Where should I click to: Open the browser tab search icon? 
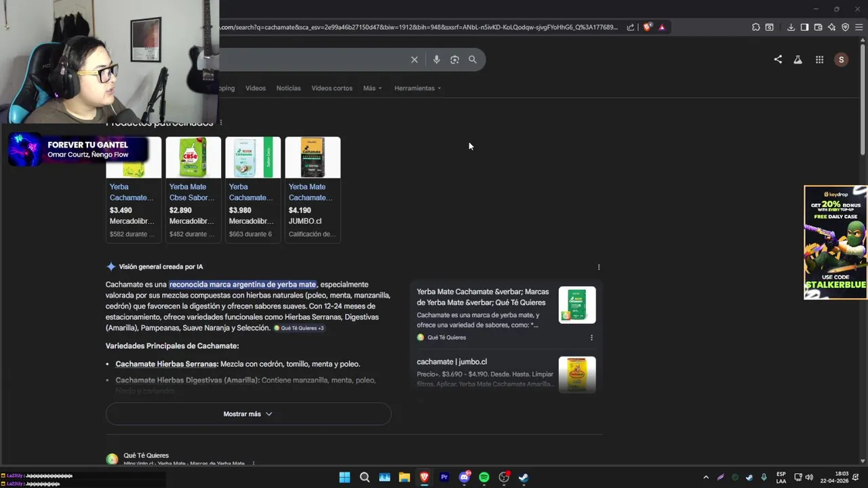tap(770, 27)
